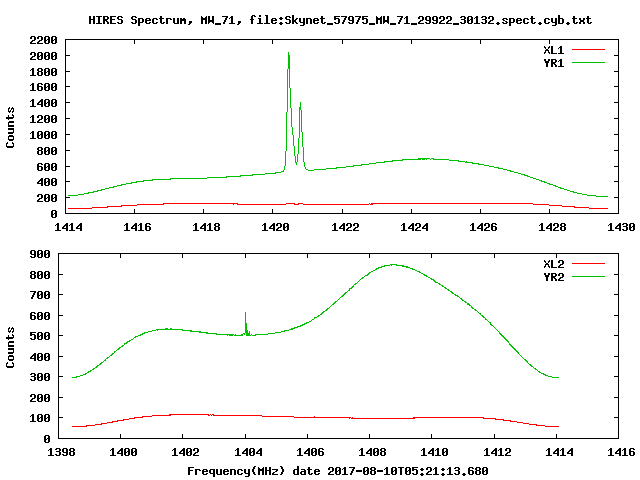640x480 pixels.
Task: Click the 1402 x-axis tick label
Action: tap(185, 452)
